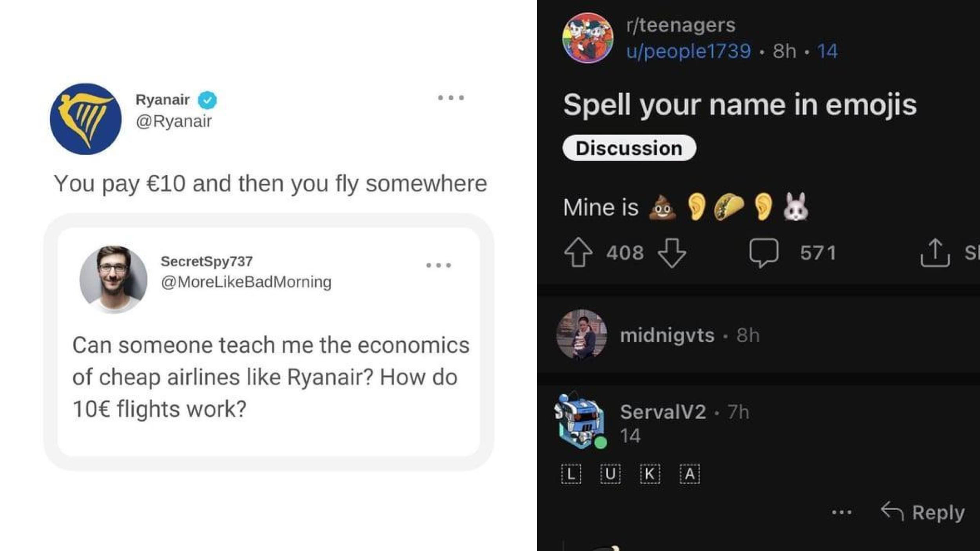The width and height of the screenshot is (980, 551).
Task: Open the three-dot menu on the Ryanair tweet
Action: pos(452,98)
